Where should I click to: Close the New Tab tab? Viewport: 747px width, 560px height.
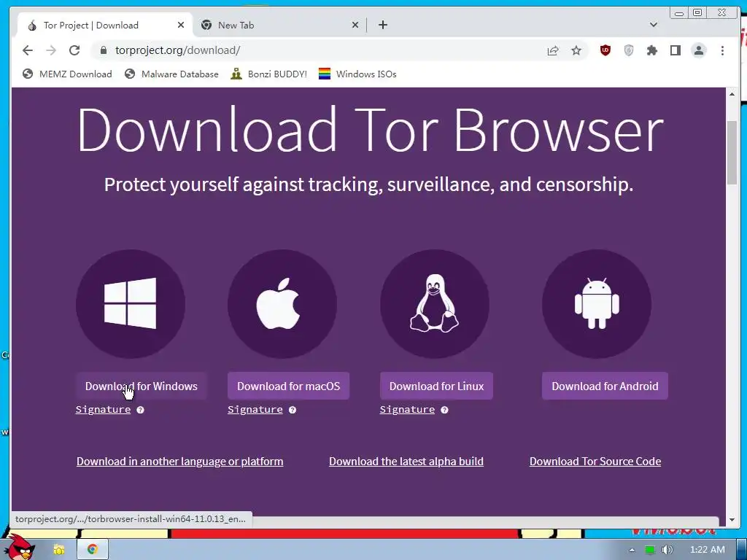pyautogui.click(x=355, y=26)
